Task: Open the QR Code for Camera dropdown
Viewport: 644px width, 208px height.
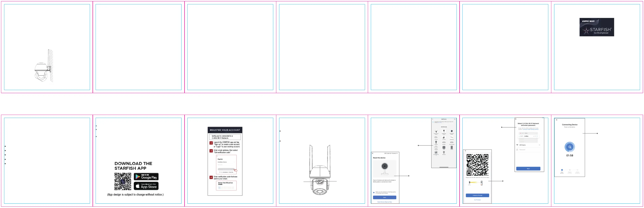Action: (x=391, y=153)
